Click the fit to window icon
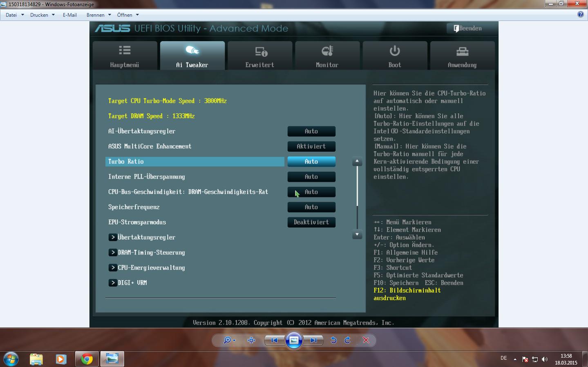The width and height of the screenshot is (588, 367). 251,340
